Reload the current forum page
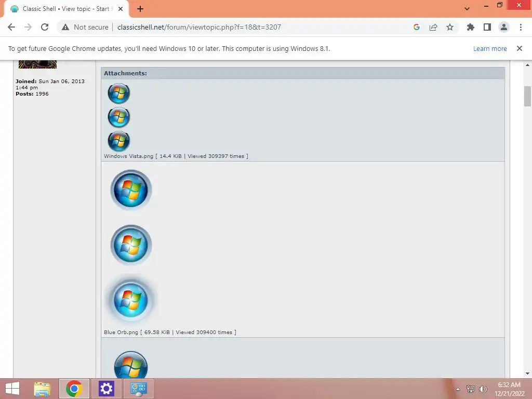The image size is (532, 399). click(x=45, y=27)
